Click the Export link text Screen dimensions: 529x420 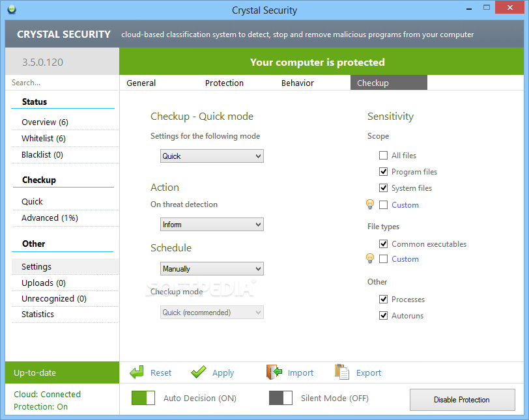(x=369, y=373)
